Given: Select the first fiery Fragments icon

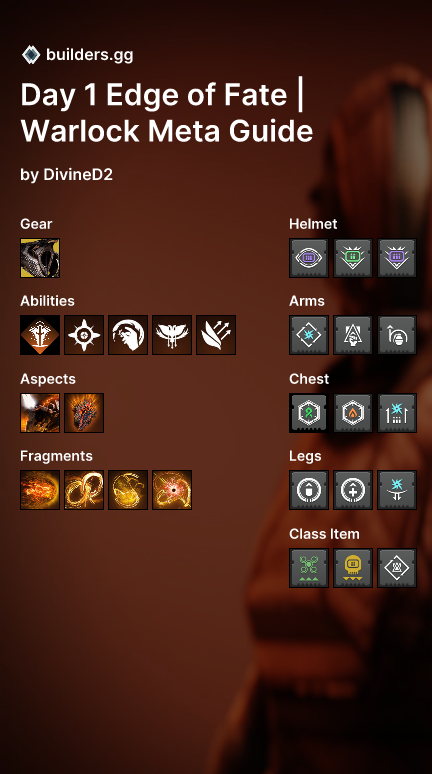Looking at the screenshot, I should (x=40, y=490).
